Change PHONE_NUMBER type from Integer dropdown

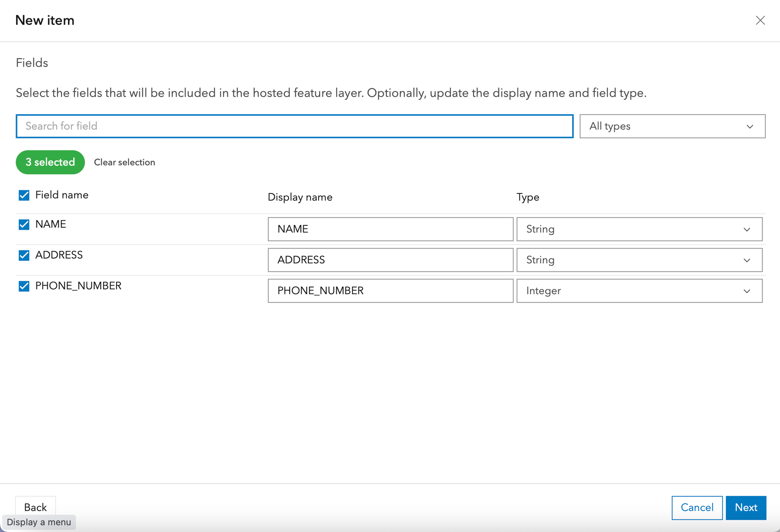pos(639,291)
